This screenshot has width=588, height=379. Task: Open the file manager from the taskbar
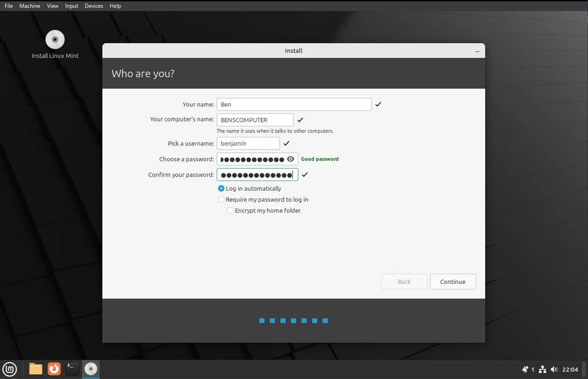coord(35,369)
